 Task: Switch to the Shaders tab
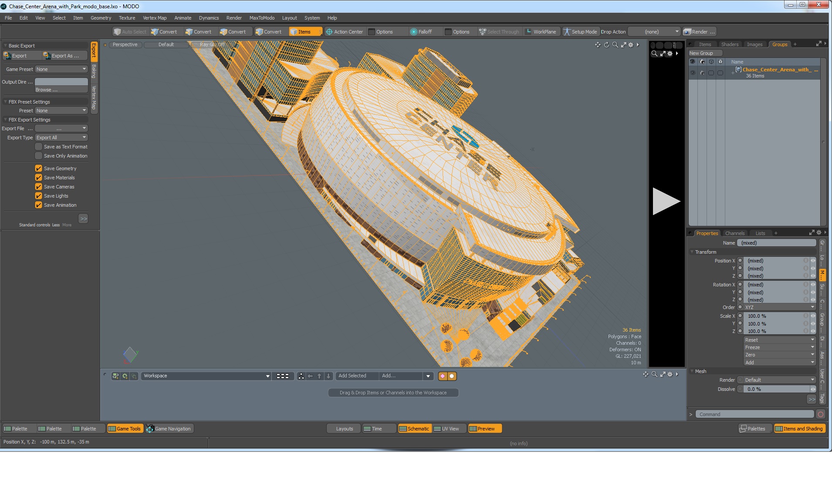730,44
